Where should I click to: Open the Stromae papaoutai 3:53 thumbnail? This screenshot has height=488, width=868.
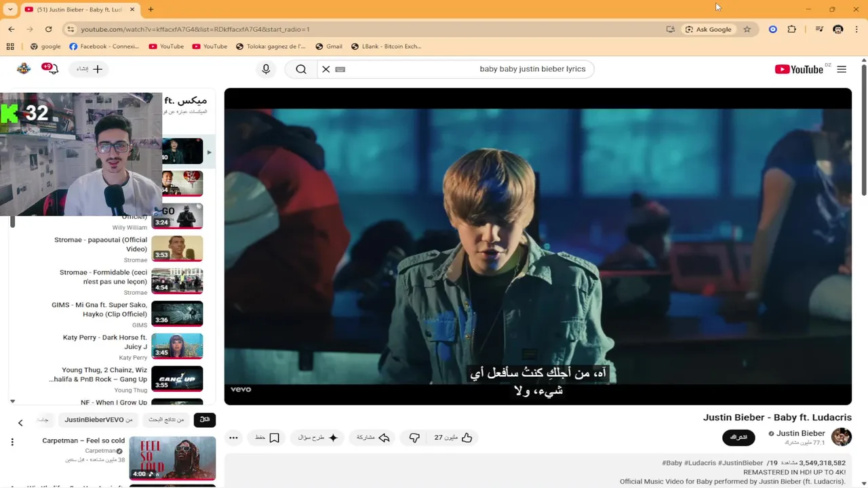[177, 249]
